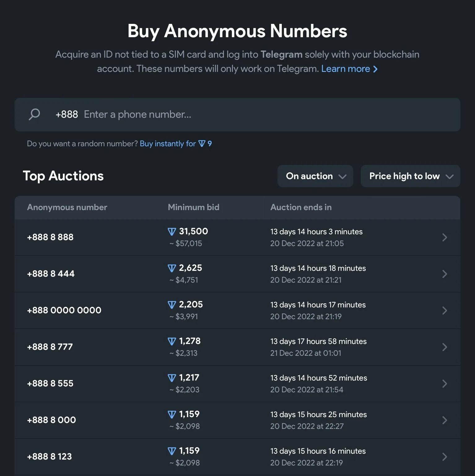Viewport: 475px width, 476px height.
Task: Open the Price high to low sort dropdown
Action: [x=410, y=176]
